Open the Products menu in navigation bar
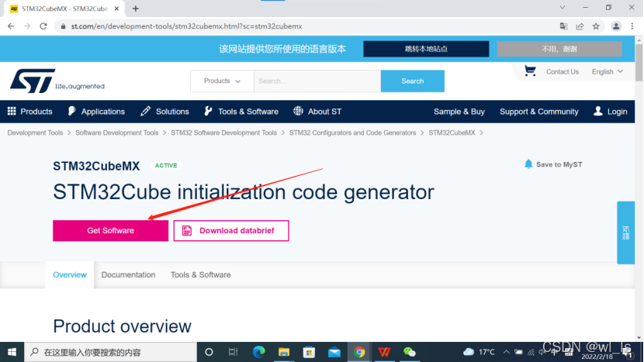Image resolution: width=644 pixels, height=362 pixels. (x=30, y=111)
